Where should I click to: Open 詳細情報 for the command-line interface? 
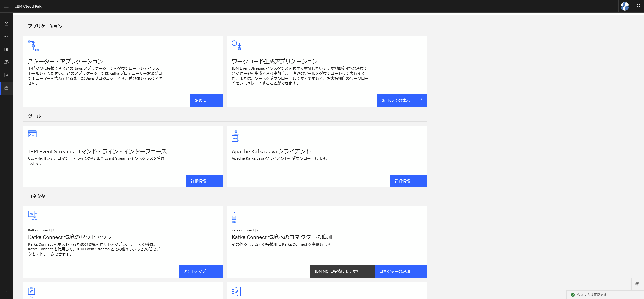pyautogui.click(x=205, y=181)
